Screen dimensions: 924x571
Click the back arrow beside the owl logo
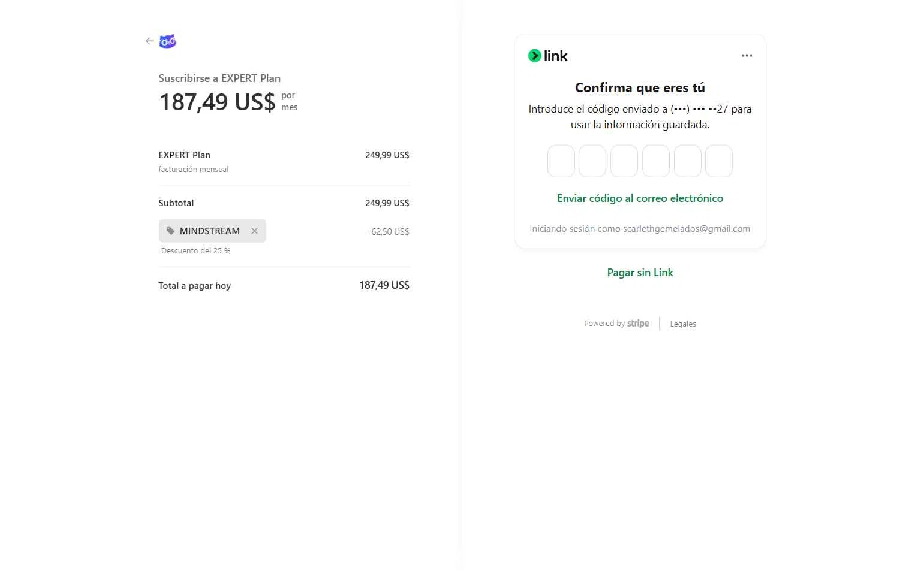(x=149, y=41)
